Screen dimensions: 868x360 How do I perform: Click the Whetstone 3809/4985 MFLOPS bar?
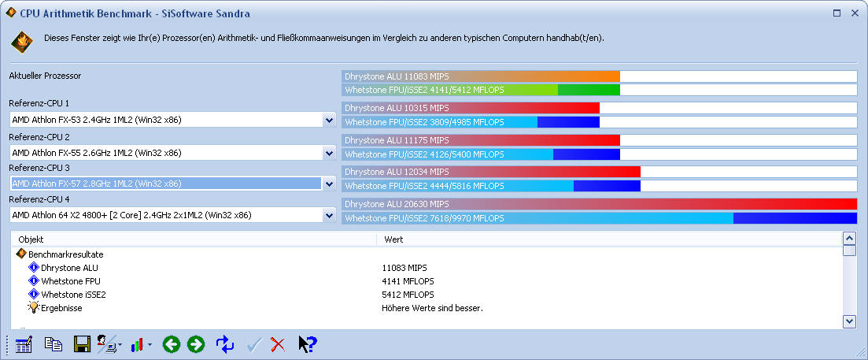tap(471, 121)
